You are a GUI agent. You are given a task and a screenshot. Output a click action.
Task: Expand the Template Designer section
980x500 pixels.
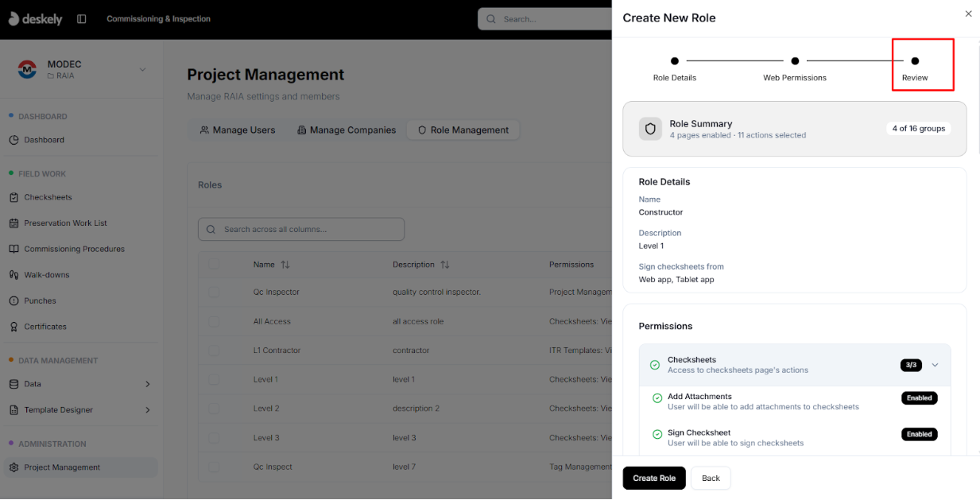pos(148,410)
